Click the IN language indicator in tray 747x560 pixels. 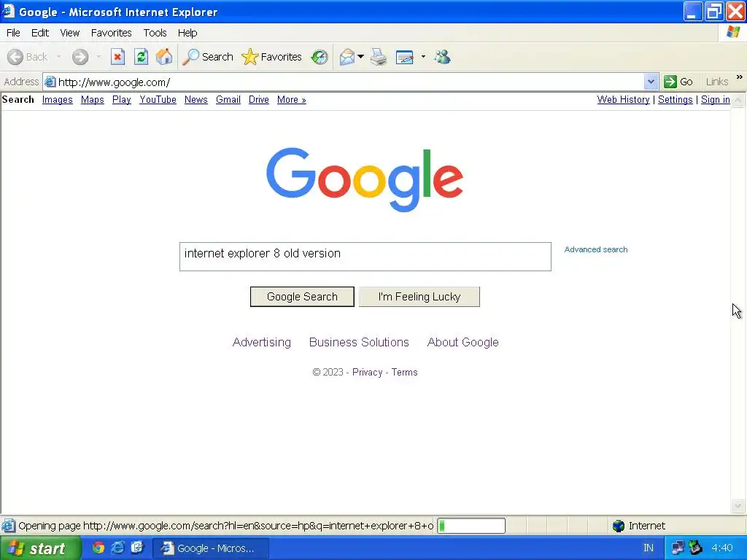(649, 548)
